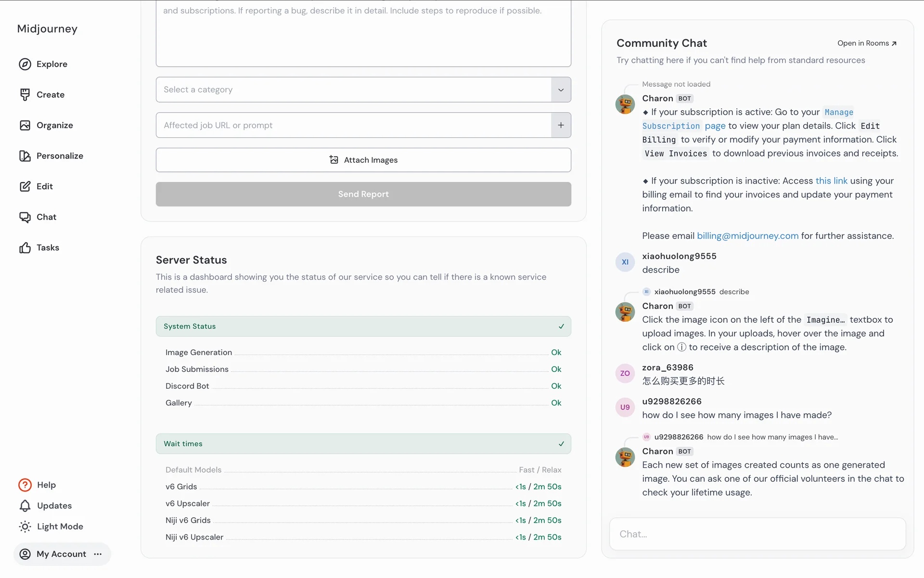
Task: Toggle Light Mode in sidebar
Action: (51, 526)
